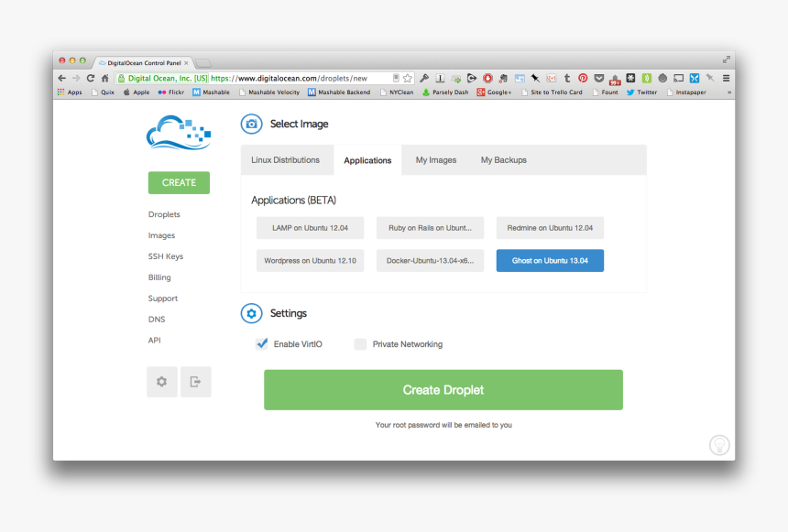The height and width of the screenshot is (532, 788).
Task: Bookmark this page with the star icon
Action: 408,78
